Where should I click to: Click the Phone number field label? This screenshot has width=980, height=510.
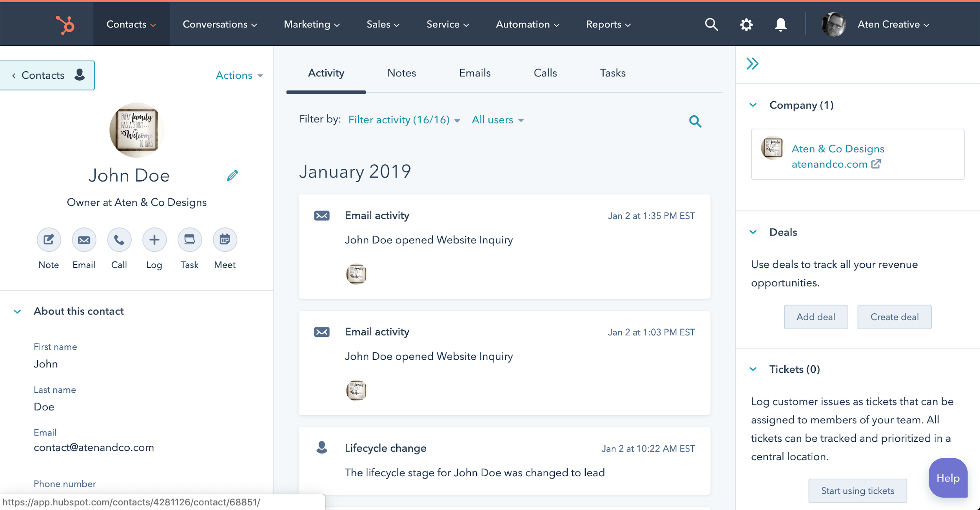point(65,484)
